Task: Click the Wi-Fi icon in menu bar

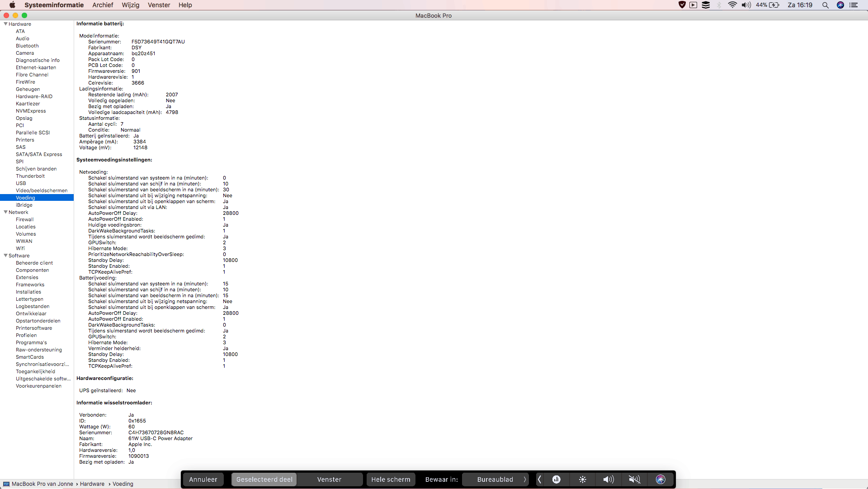Action: [732, 5]
